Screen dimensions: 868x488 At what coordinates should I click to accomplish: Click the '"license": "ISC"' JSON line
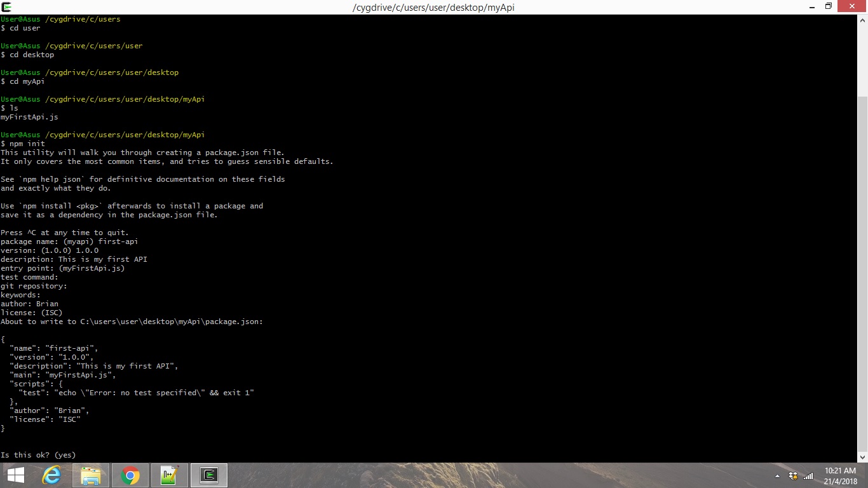pyautogui.click(x=45, y=419)
